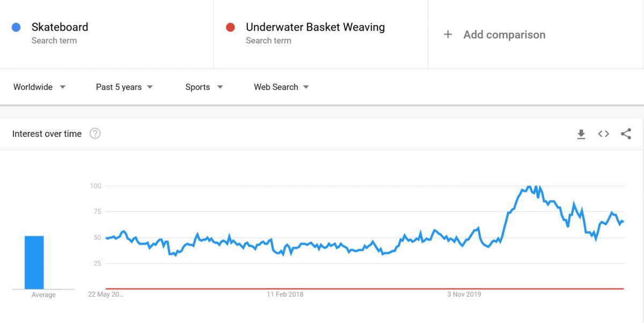The height and width of the screenshot is (323, 644).
Task: Click the blue color dot for Skateboard
Action: (x=17, y=27)
